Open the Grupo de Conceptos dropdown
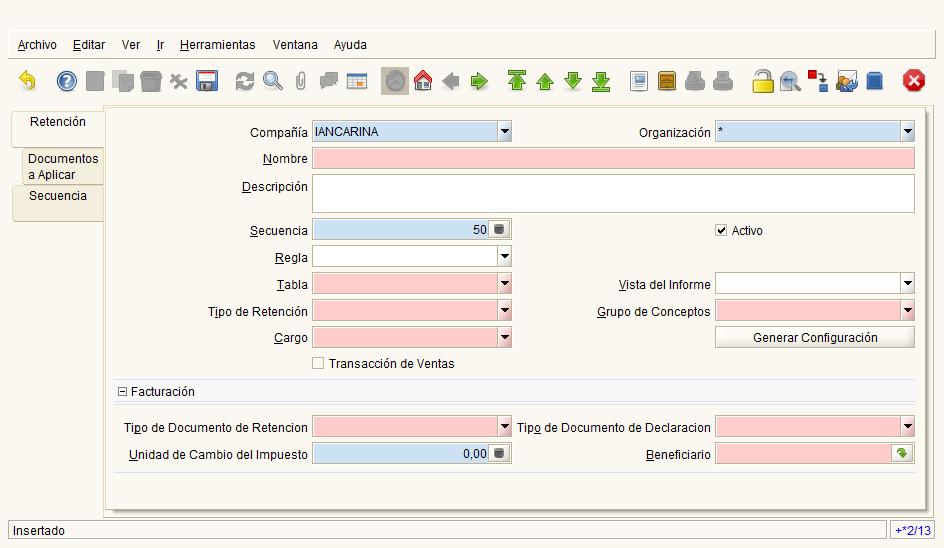 pyautogui.click(x=908, y=311)
